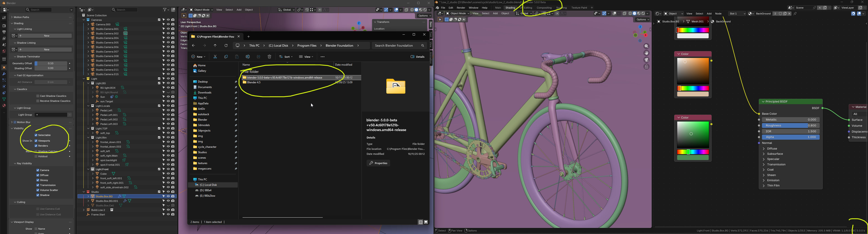Image resolution: width=868 pixels, height=234 pixels.
Task: Click the outliner filter funnel icon
Action: (165, 10)
